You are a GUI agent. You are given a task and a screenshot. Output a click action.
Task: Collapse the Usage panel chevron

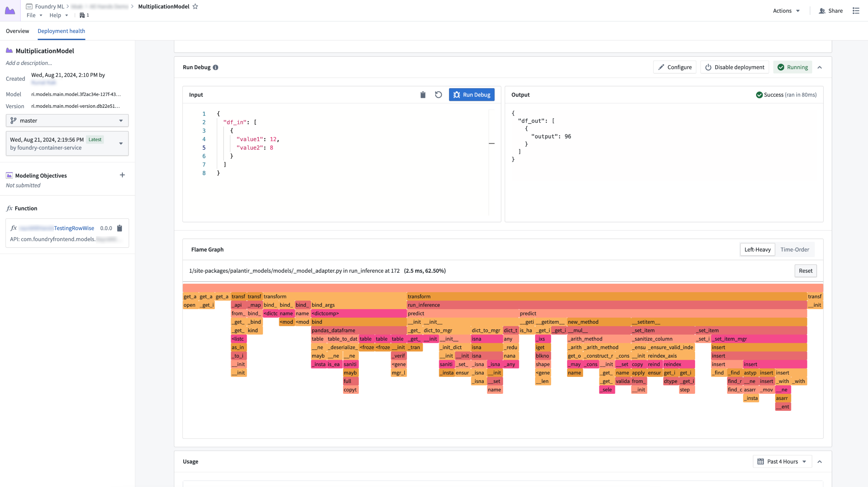(x=820, y=461)
